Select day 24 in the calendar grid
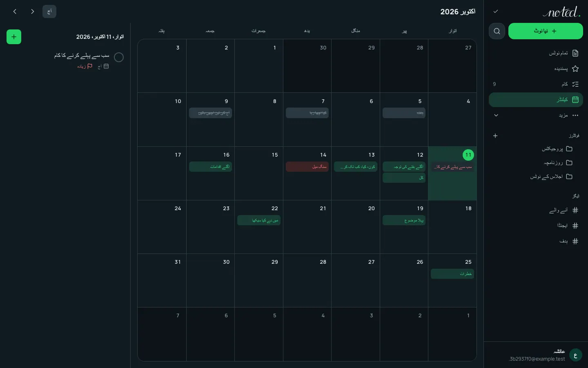Screen dimensions: 588x368 pyautogui.click(x=162, y=227)
